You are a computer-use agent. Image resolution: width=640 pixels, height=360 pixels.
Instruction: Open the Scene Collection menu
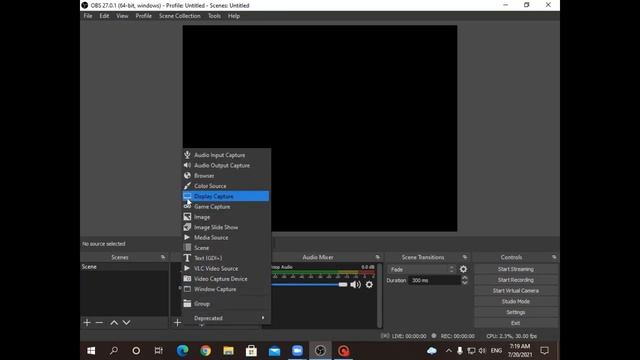point(180,16)
